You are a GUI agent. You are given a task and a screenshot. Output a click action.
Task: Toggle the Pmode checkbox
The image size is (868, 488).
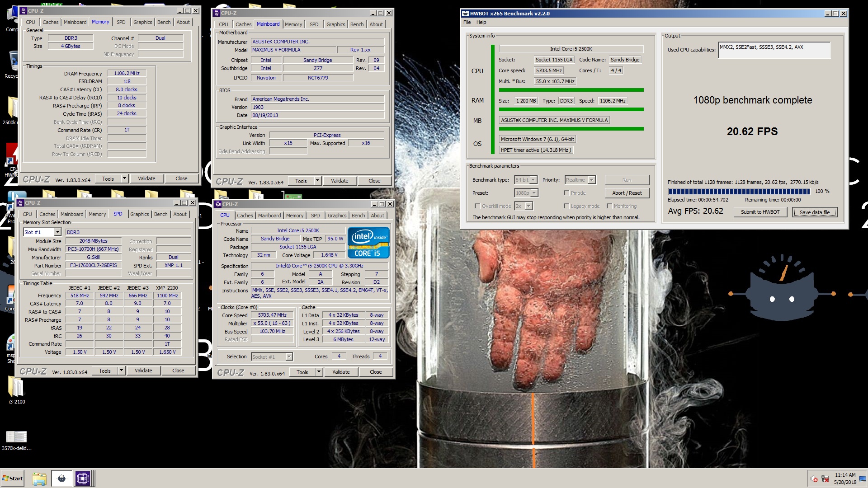(566, 193)
